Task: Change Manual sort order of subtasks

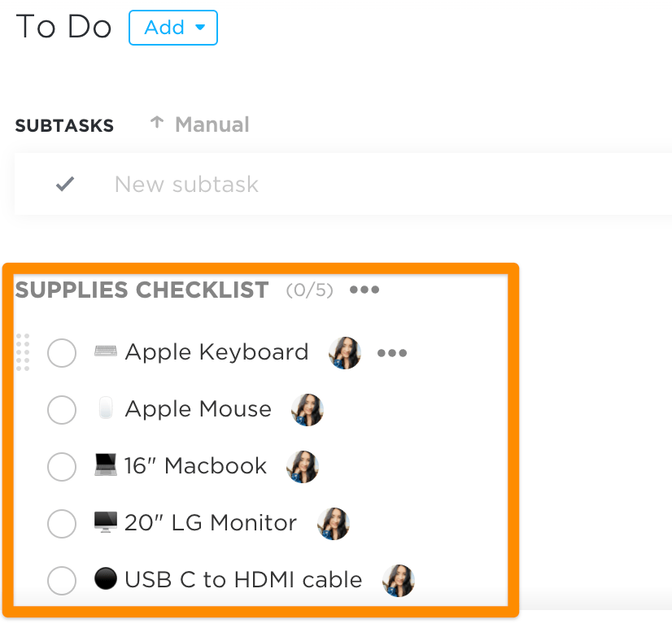Action: tap(200, 124)
